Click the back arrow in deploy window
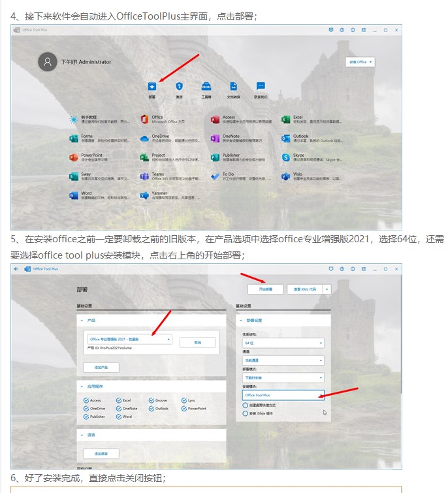Screen dimensions: 448x493 16,269
